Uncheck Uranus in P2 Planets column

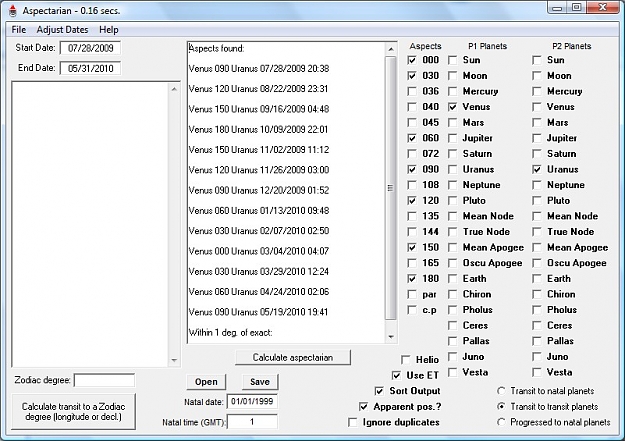pos(537,169)
